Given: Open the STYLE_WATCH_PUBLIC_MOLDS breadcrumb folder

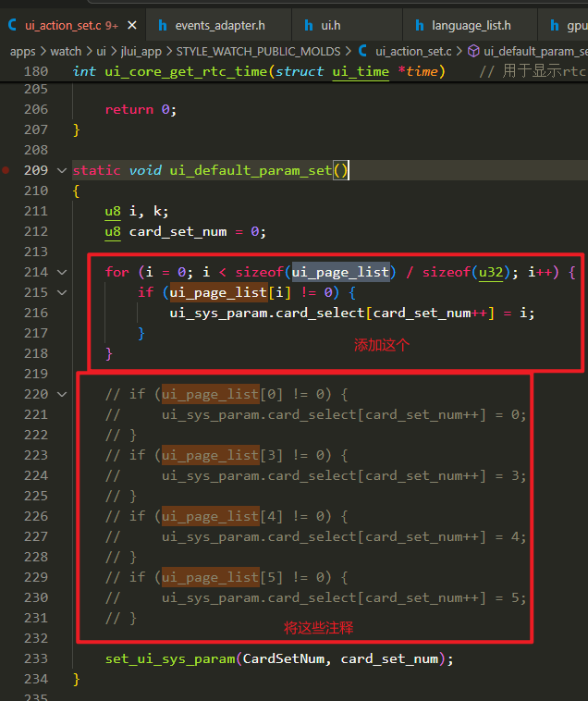Looking at the screenshot, I should coord(258,52).
